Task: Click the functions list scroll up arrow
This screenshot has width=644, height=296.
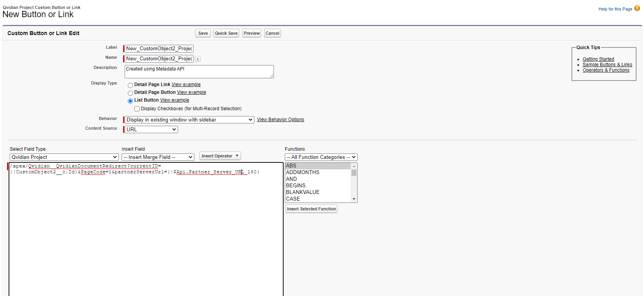Action: tap(354, 166)
